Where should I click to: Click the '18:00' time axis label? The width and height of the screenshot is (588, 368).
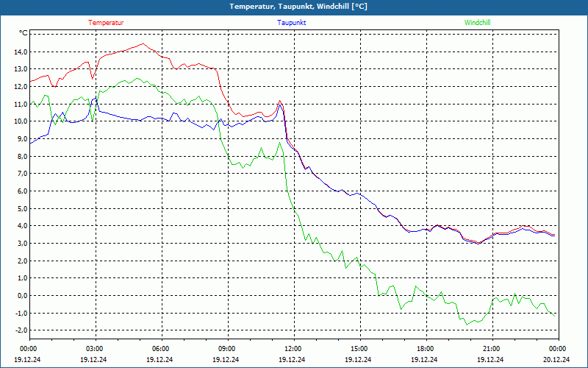pyautogui.click(x=426, y=348)
